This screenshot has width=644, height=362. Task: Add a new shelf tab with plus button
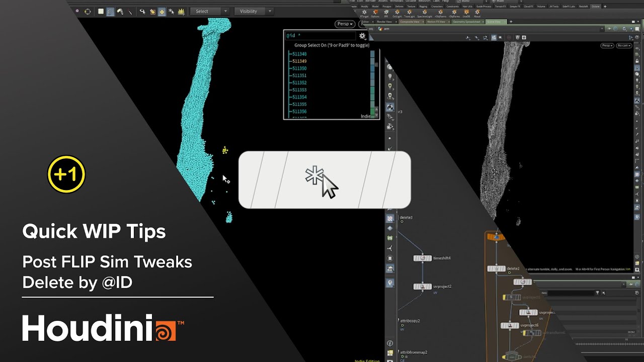pos(605,7)
